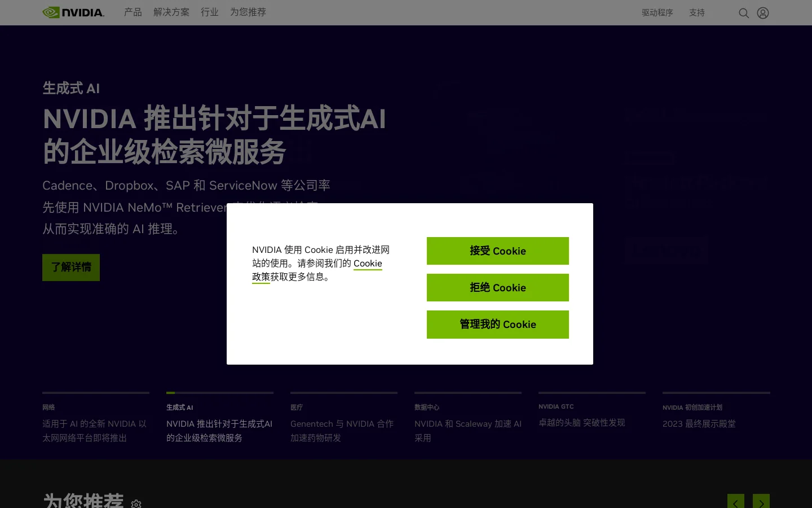Open the user account icon
This screenshot has width=812, height=508.
tap(763, 13)
